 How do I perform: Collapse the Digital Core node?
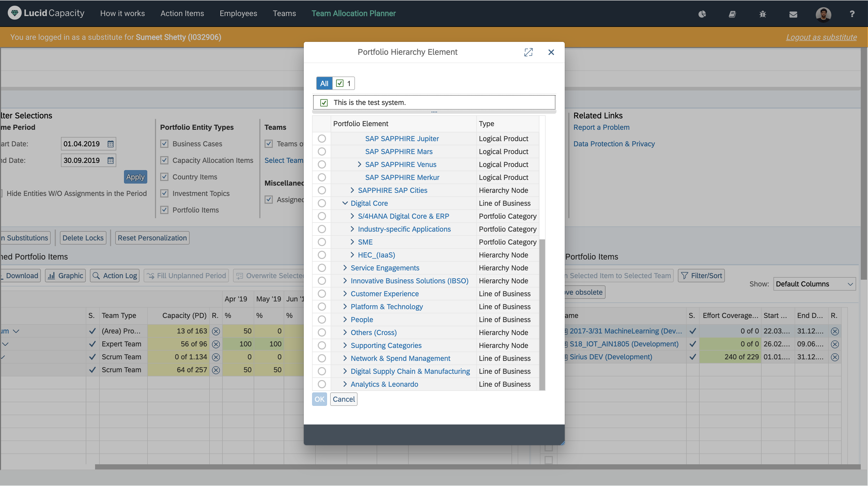(345, 203)
